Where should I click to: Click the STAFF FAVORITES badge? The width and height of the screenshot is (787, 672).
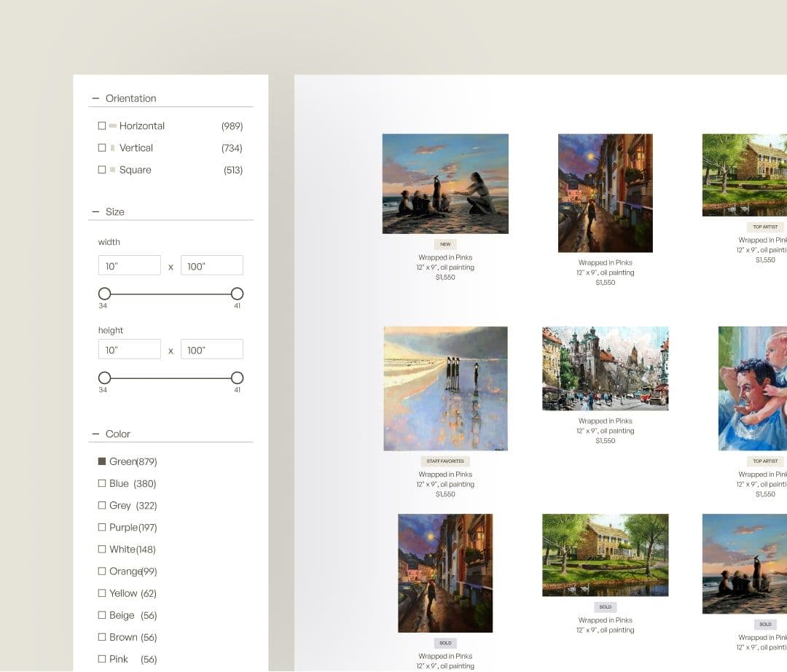[445, 461]
